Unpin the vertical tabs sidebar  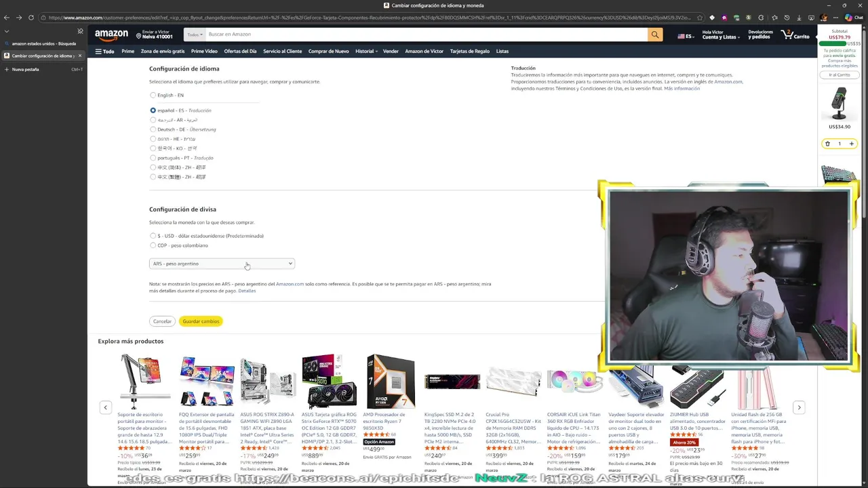80,30
